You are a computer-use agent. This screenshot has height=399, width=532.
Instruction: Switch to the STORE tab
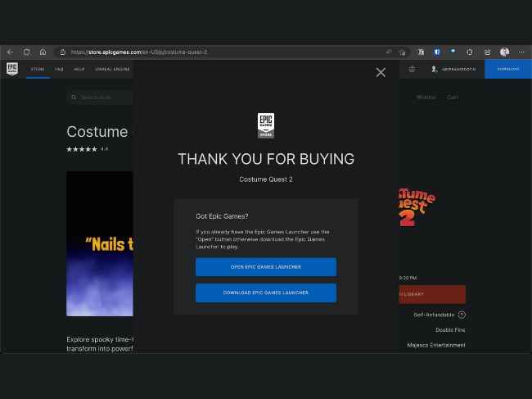pos(38,70)
